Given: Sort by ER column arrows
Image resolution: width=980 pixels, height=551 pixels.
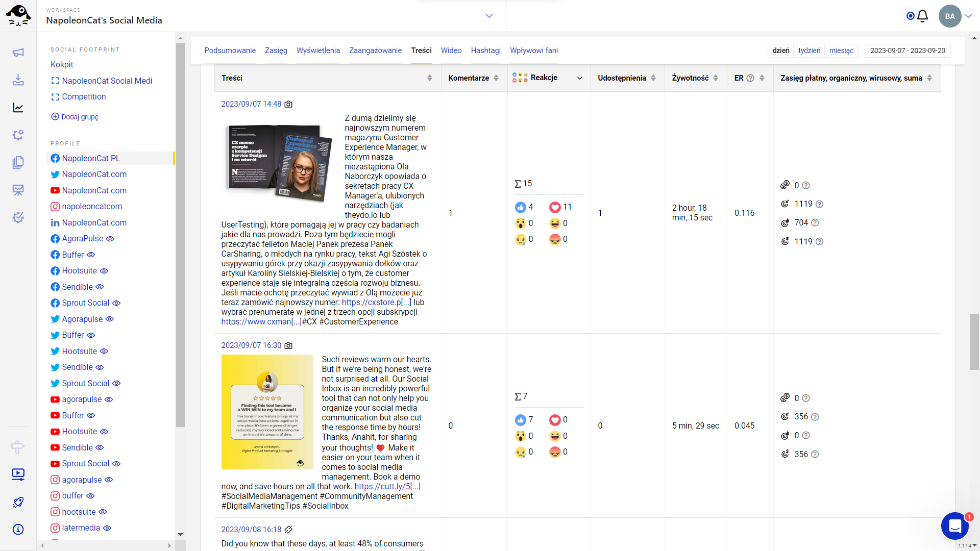Looking at the screenshot, I should pyautogui.click(x=762, y=78).
